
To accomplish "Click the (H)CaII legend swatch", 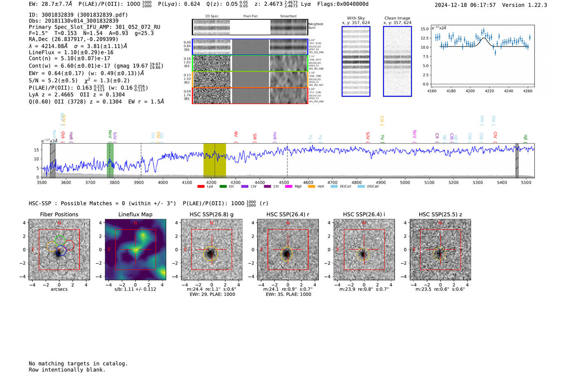I will (361, 186).
